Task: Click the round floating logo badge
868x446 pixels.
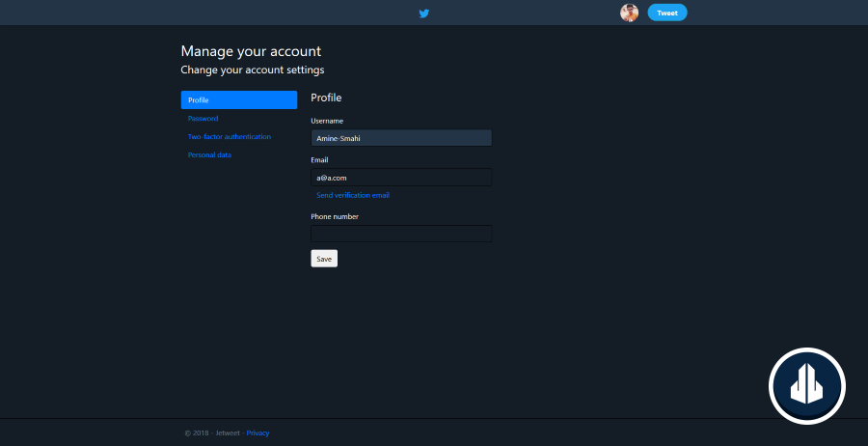Action: (807, 386)
